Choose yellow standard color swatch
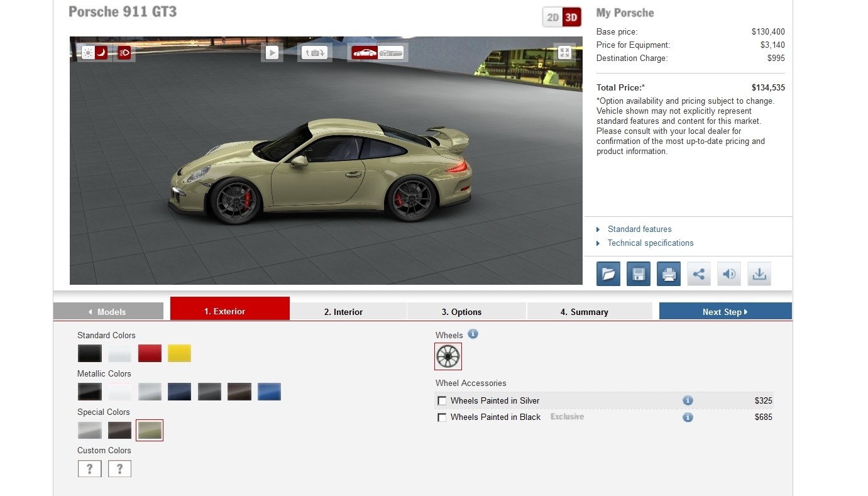Image resolution: width=868 pixels, height=496 pixels. click(x=179, y=353)
